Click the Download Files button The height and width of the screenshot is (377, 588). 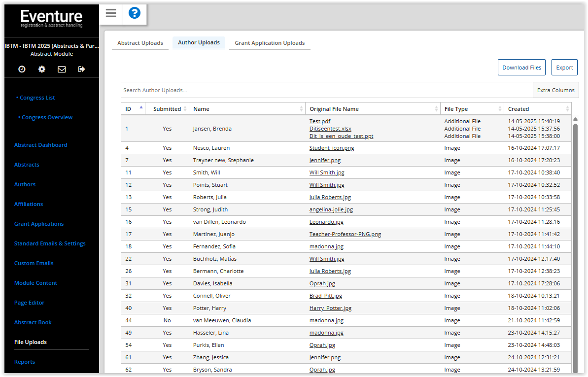click(x=521, y=68)
